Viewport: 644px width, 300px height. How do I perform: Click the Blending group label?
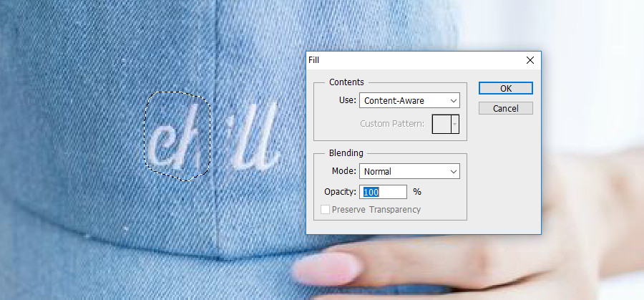(346, 153)
